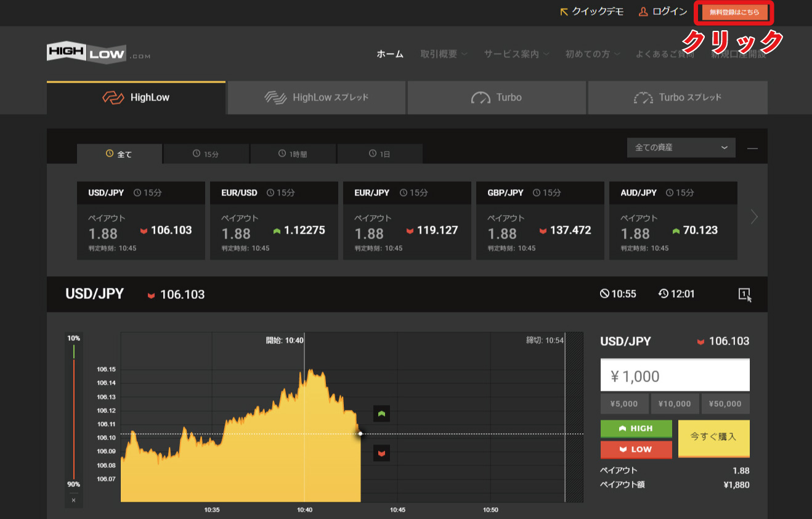Select the 15分 time filter tab
The height and width of the screenshot is (519, 812).
click(206, 154)
